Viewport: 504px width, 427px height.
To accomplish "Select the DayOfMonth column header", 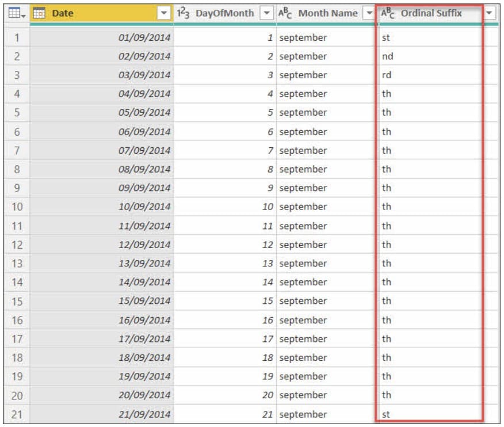I will [x=225, y=13].
